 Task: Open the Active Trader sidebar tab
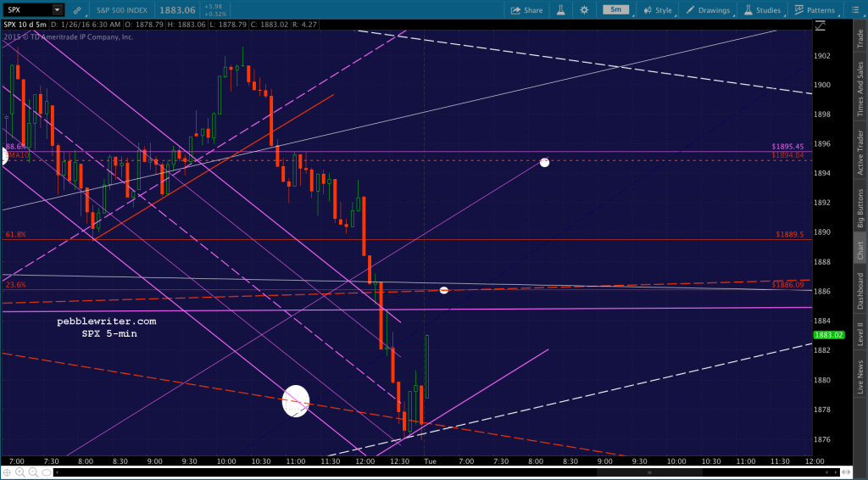click(x=860, y=153)
